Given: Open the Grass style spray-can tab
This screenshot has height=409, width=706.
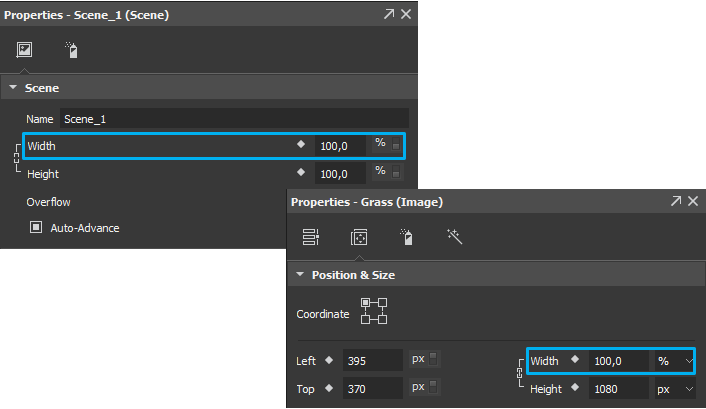Looking at the screenshot, I should pyautogui.click(x=407, y=237).
